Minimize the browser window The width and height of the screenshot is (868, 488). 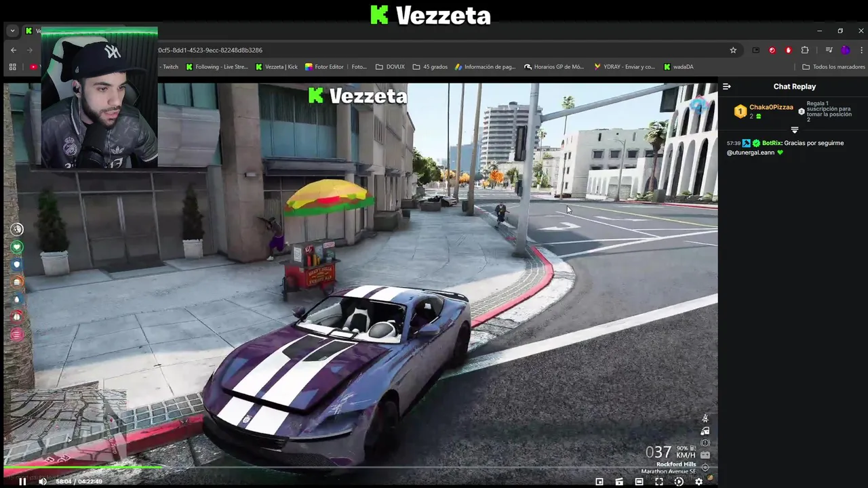pos(819,30)
